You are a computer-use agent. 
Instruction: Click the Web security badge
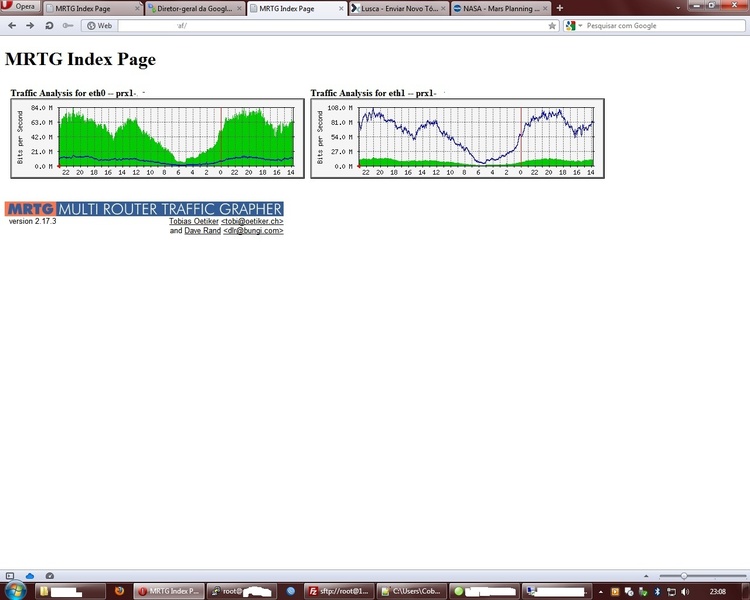tap(99, 26)
